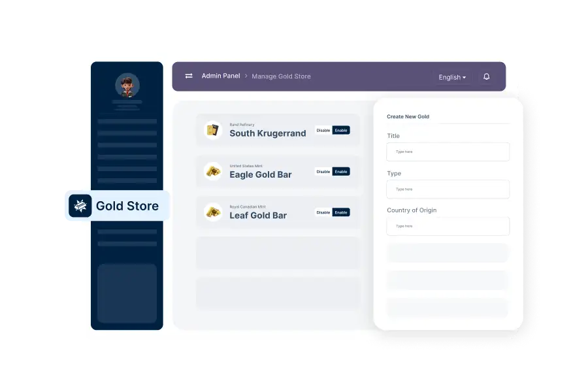Image resolution: width=588 pixels, height=392 pixels.
Task: Focus the Type input field
Action: [448, 189]
